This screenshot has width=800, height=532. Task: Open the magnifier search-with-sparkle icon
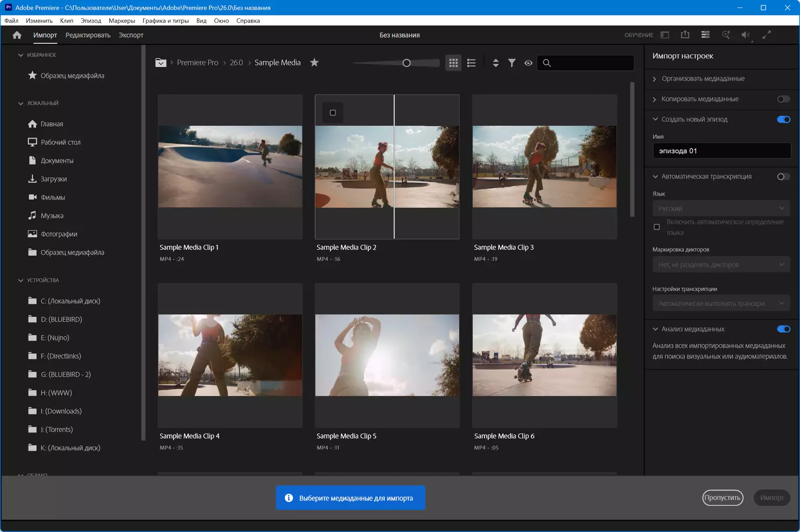coord(726,34)
